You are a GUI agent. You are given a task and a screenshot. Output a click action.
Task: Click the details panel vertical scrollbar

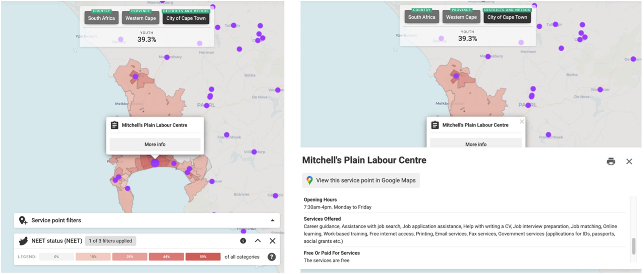(633, 246)
